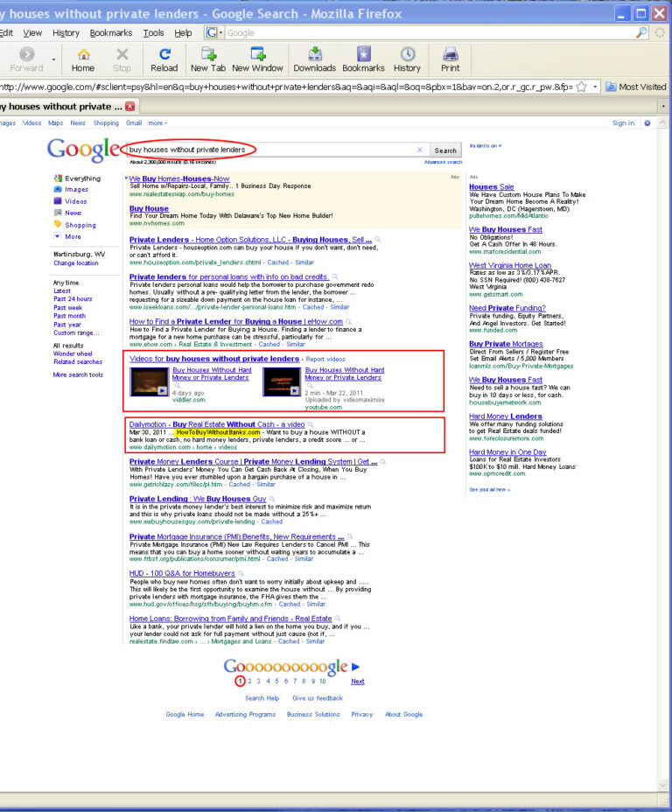Open the Downloads toolbar button
Viewport: 672px width, 812px height.
pos(314,59)
